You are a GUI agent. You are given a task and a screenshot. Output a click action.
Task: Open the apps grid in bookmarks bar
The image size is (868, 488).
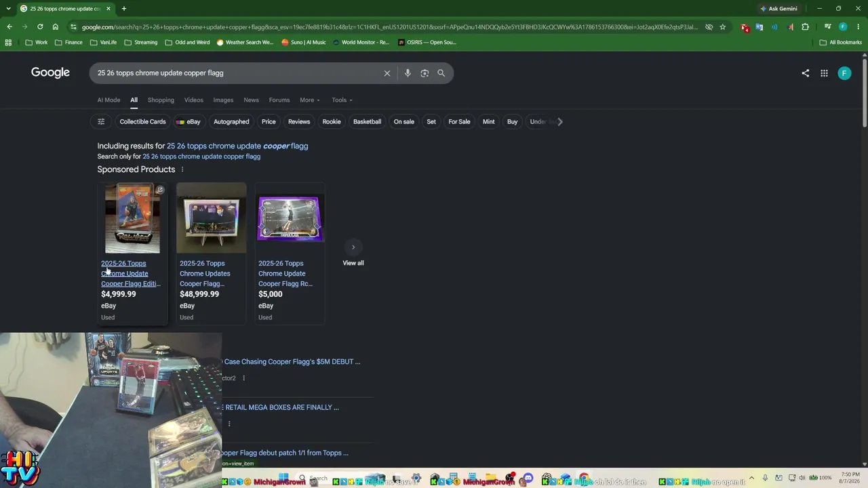pos(8,42)
